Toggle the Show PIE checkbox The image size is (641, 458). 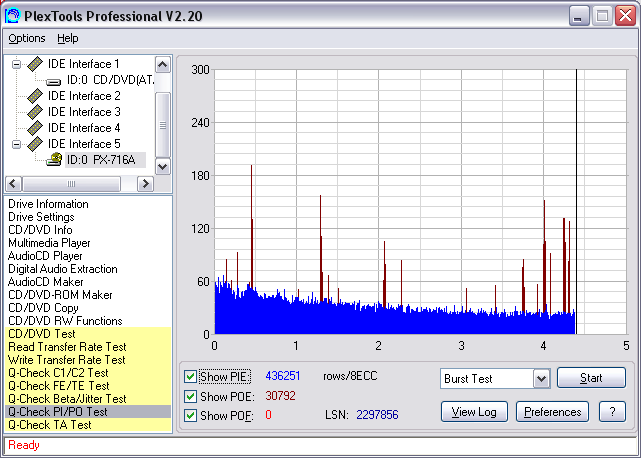(x=190, y=376)
